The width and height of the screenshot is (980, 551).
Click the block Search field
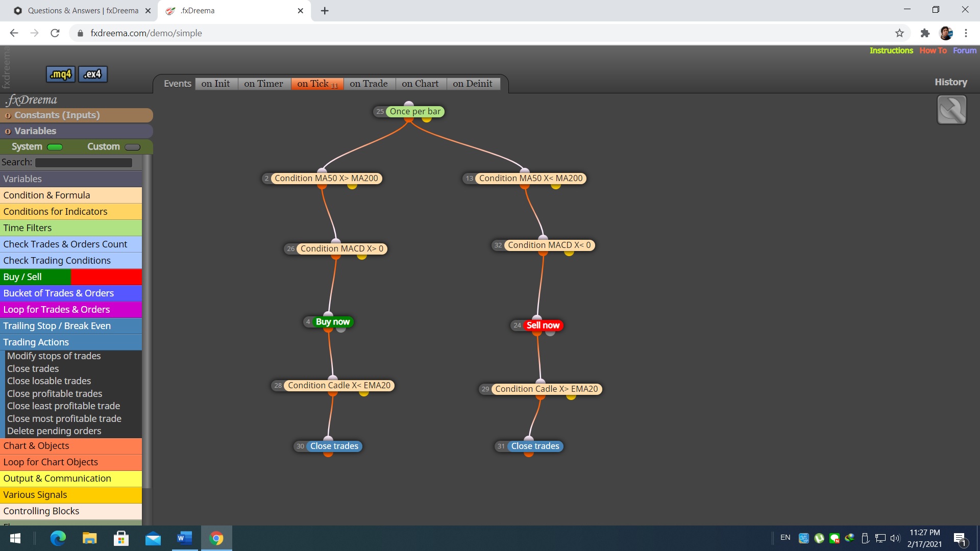84,163
